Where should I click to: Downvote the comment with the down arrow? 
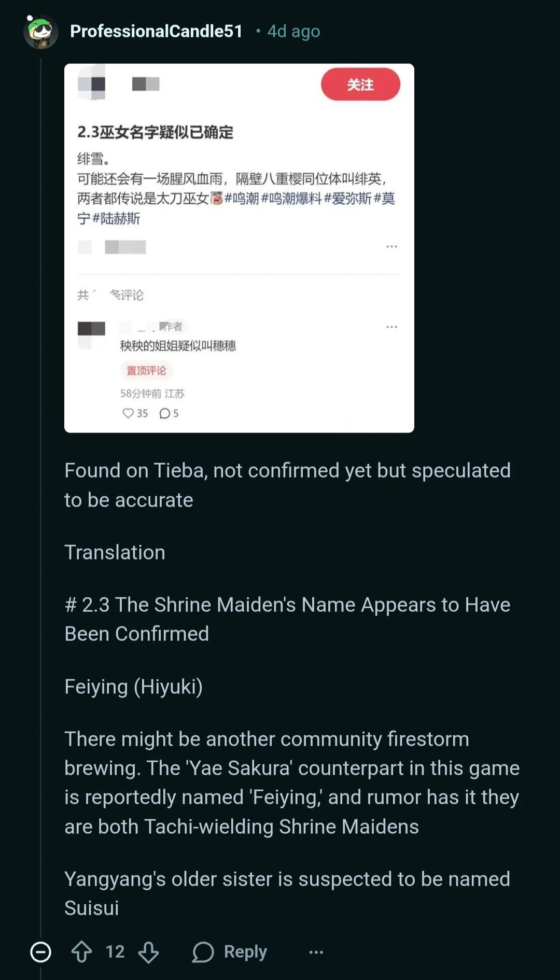pos(148,952)
